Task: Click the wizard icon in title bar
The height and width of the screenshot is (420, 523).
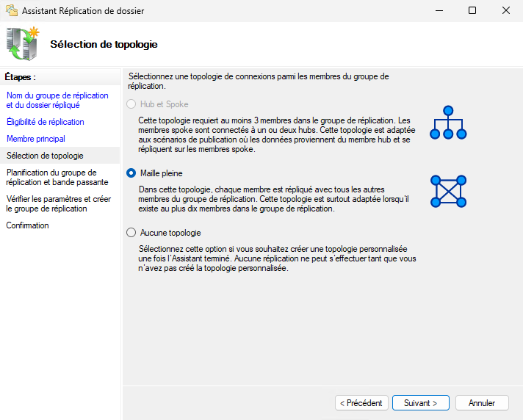Action: coord(12,11)
